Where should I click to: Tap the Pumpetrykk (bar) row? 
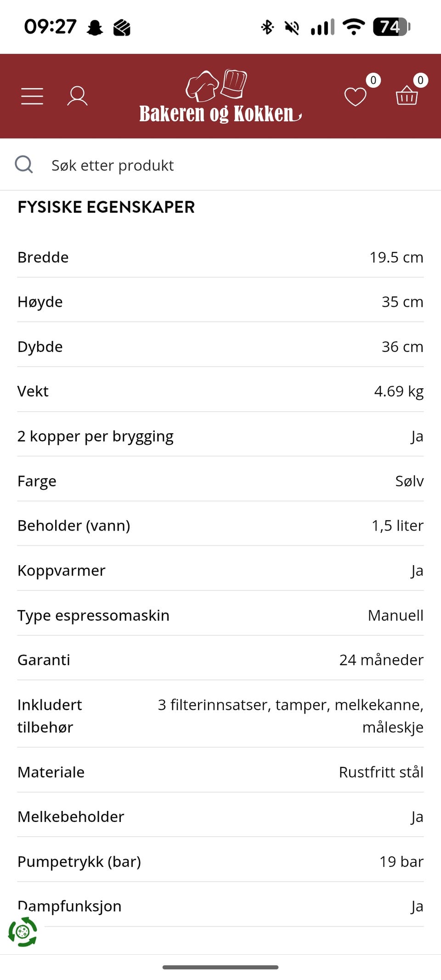220,861
